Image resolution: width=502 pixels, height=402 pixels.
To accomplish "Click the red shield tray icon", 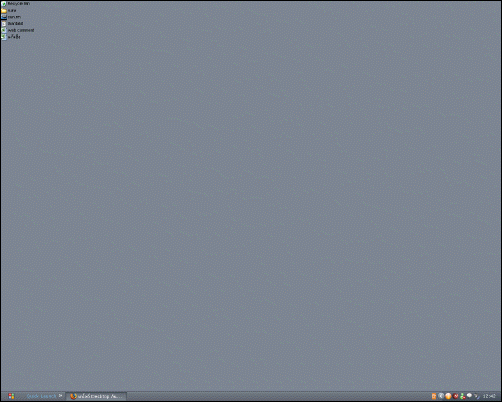I will pyautogui.click(x=456, y=396).
